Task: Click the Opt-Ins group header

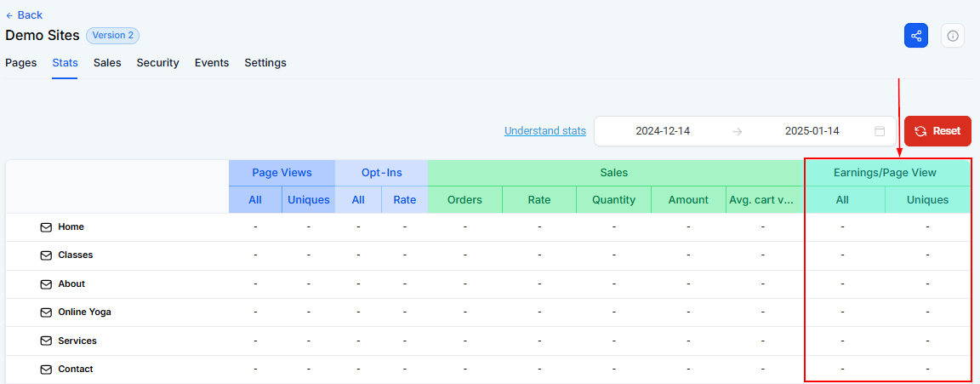Action: click(x=382, y=173)
